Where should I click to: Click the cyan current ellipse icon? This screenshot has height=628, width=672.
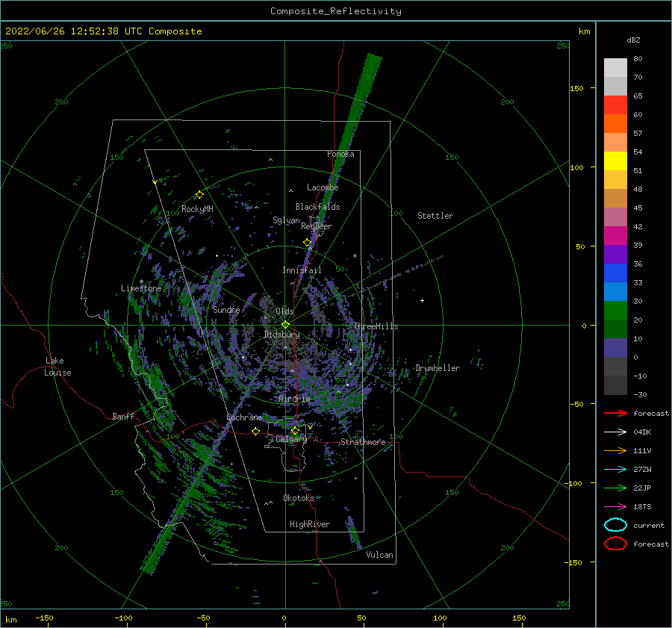coord(615,525)
